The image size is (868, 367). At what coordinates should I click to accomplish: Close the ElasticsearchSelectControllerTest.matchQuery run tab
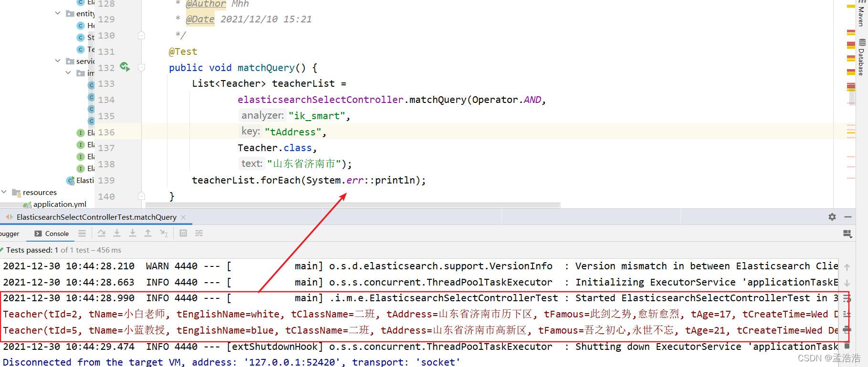tap(183, 217)
